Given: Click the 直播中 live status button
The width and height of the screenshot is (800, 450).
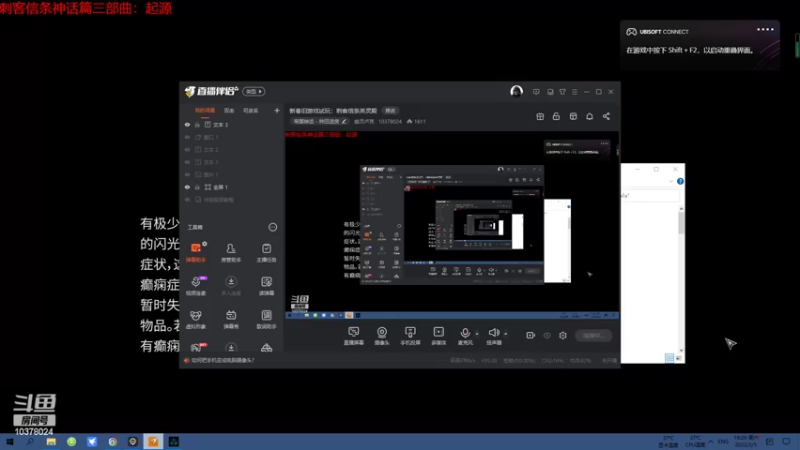Looking at the screenshot, I should tap(593, 335).
